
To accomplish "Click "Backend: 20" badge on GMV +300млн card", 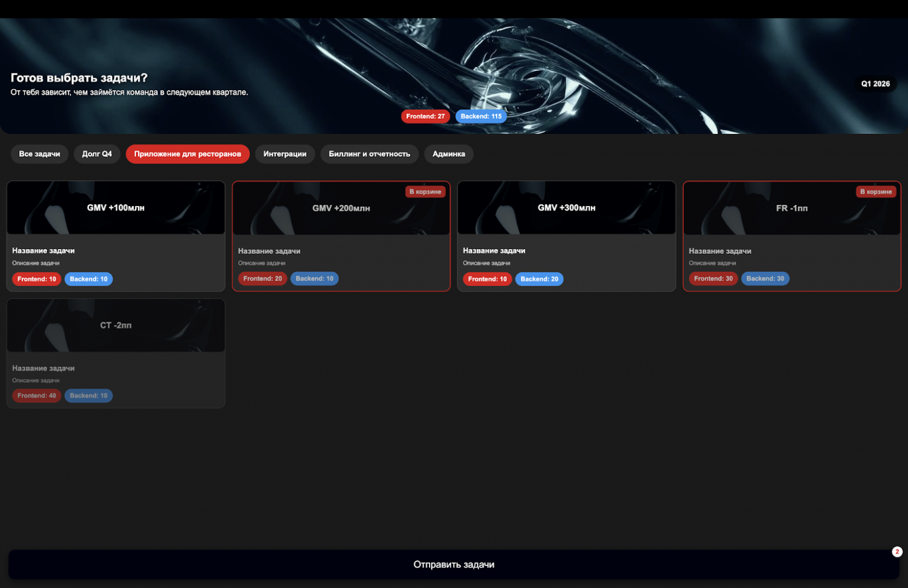I will (x=539, y=279).
